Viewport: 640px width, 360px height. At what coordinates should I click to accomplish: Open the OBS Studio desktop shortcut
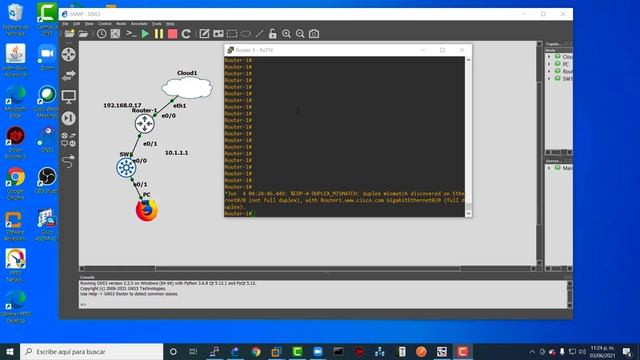(47, 180)
